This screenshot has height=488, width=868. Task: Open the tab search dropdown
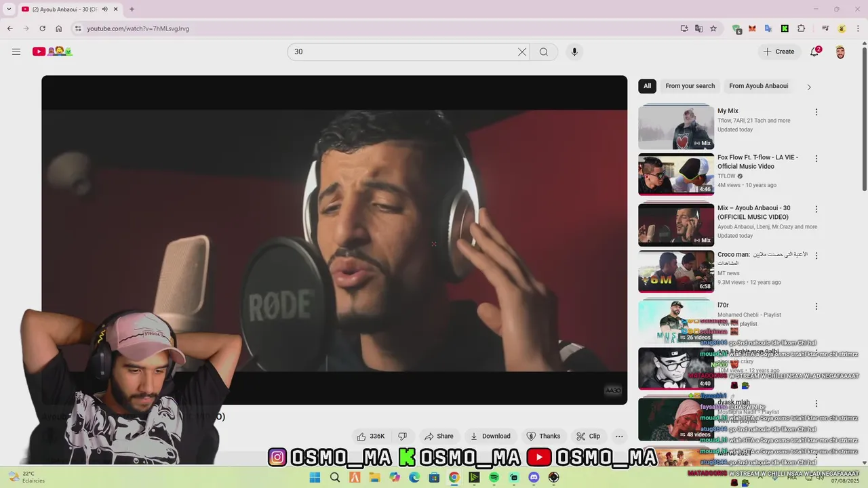coord(9,9)
